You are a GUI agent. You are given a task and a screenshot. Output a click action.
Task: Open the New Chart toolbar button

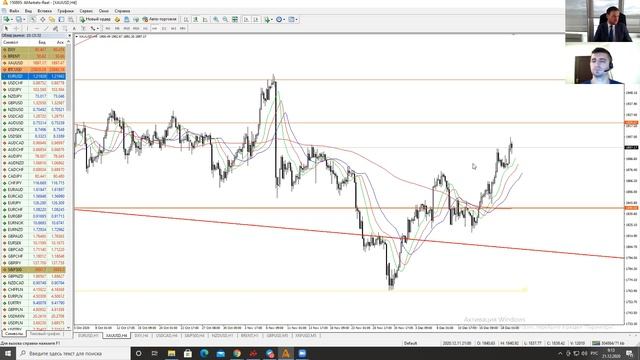click(x=7, y=19)
